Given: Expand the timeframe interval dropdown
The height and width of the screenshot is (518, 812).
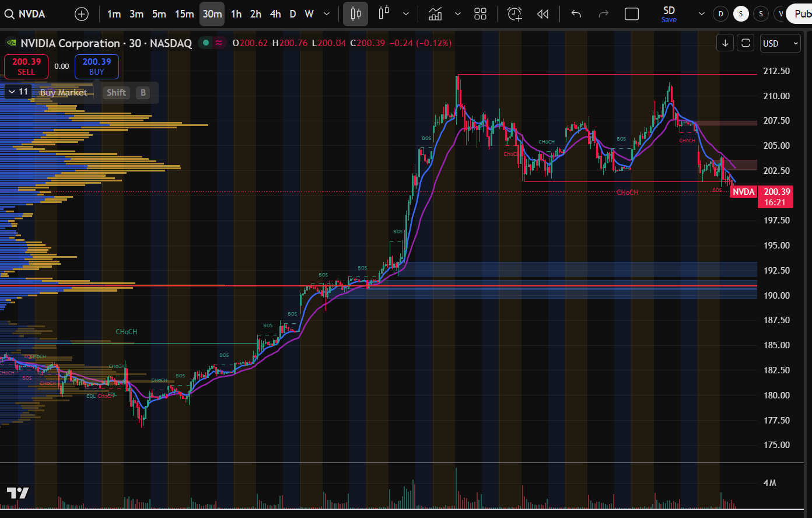Looking at the screenshot, I should point(327,14).
